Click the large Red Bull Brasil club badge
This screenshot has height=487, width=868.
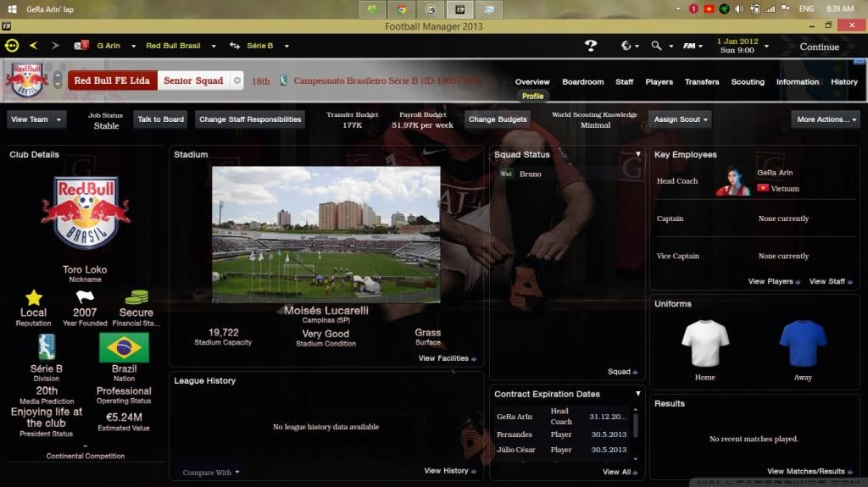click(x=86, y=213)
